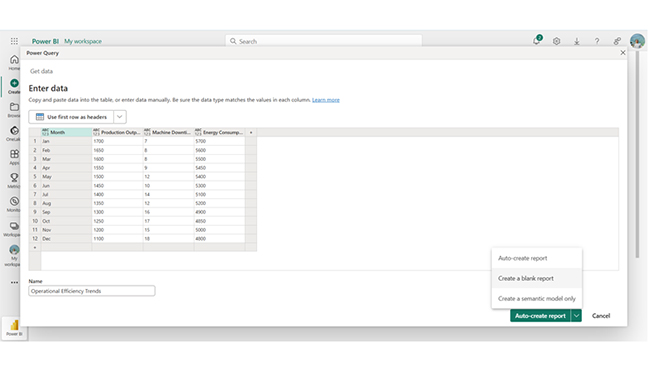Open the app launcher waffle icon
This screenshot has width=650, height=369.
pos(14,41)
